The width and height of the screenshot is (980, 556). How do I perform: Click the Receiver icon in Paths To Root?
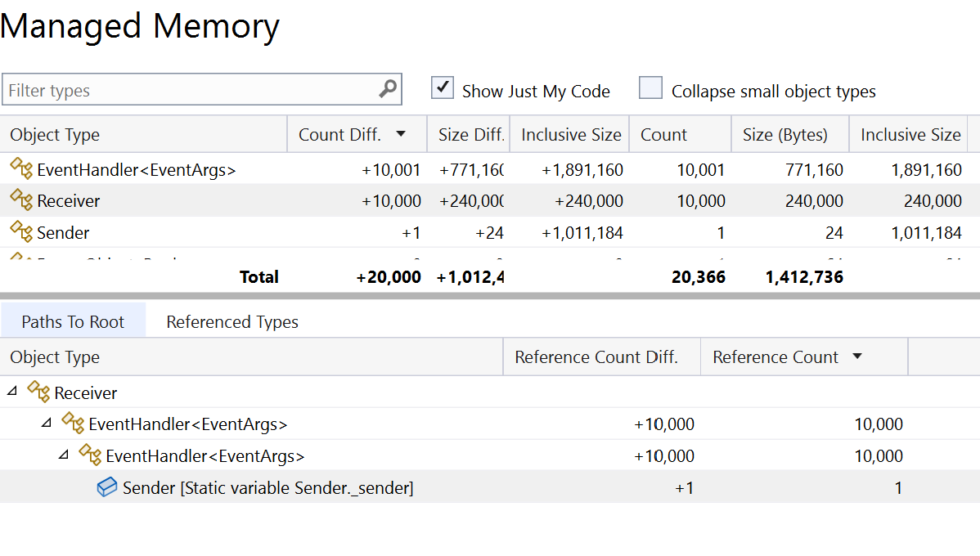click(38, 392)
